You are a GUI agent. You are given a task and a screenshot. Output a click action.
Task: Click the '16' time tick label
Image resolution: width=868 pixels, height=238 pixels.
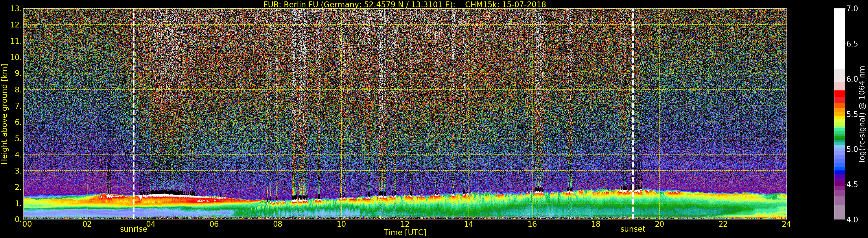click(x=532, y=224)
